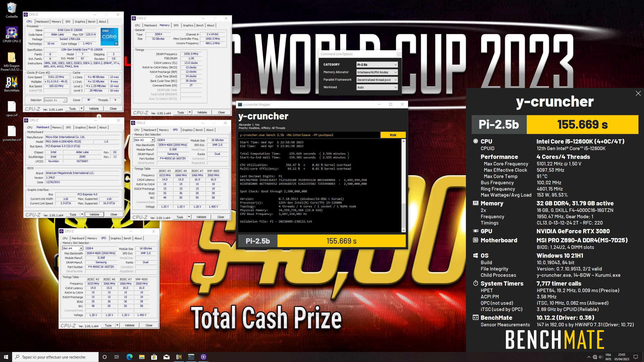Click scrollbar up arrow in y-cruncher output

tap(404, 141)
